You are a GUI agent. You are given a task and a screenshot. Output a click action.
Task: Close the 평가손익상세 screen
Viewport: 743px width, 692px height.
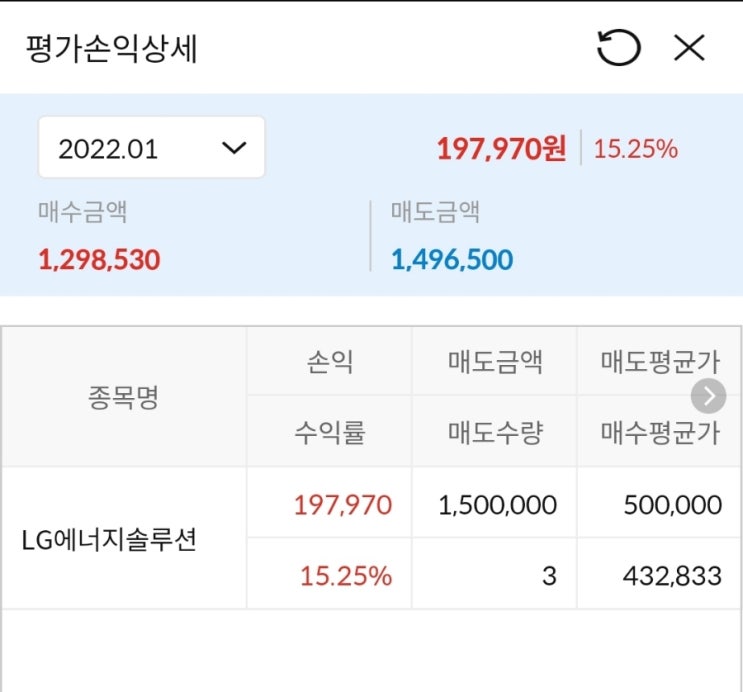689,47
